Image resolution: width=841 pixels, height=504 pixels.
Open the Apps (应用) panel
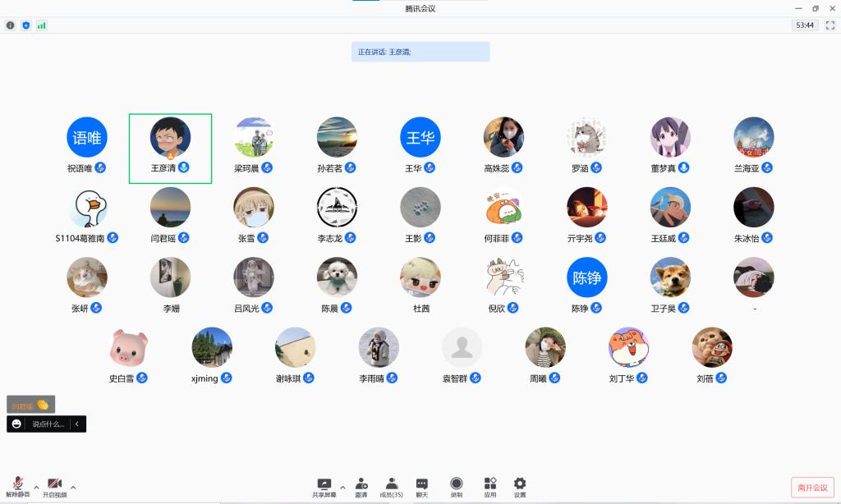490,487
